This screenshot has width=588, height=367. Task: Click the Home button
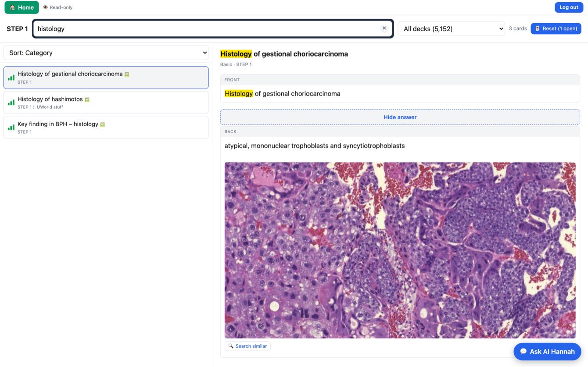tap(22, 7)
